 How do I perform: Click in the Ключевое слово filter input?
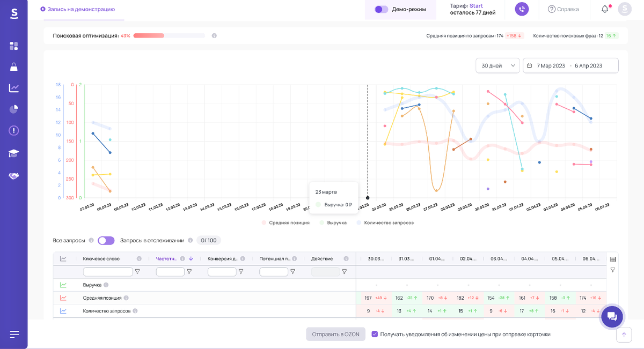[108, 272]
